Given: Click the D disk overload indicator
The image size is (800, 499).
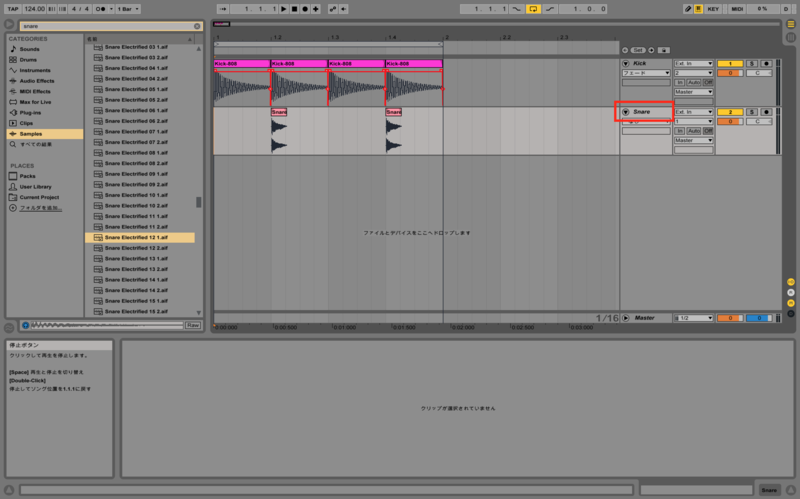Looking at the screenshot, I should 786,9.
